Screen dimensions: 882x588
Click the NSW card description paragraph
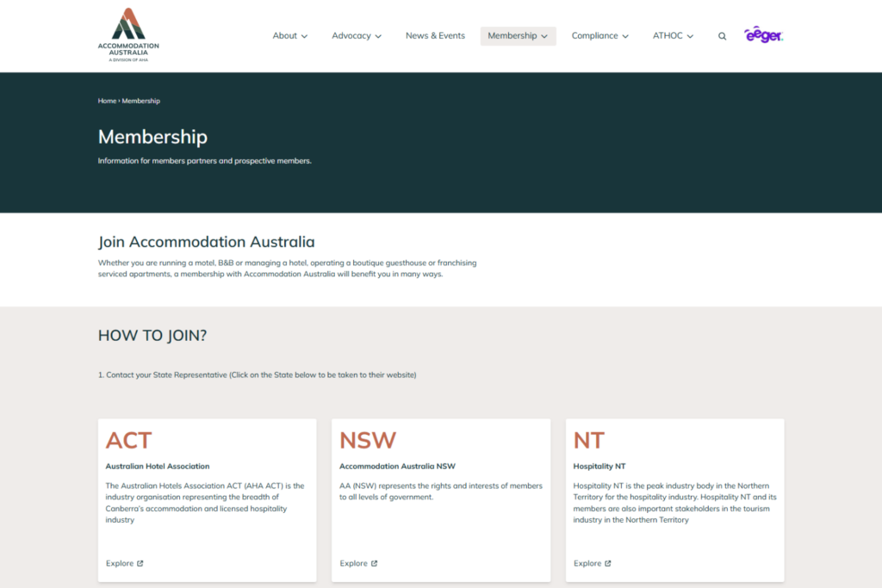pyautogui.click(x=441, y=492)
